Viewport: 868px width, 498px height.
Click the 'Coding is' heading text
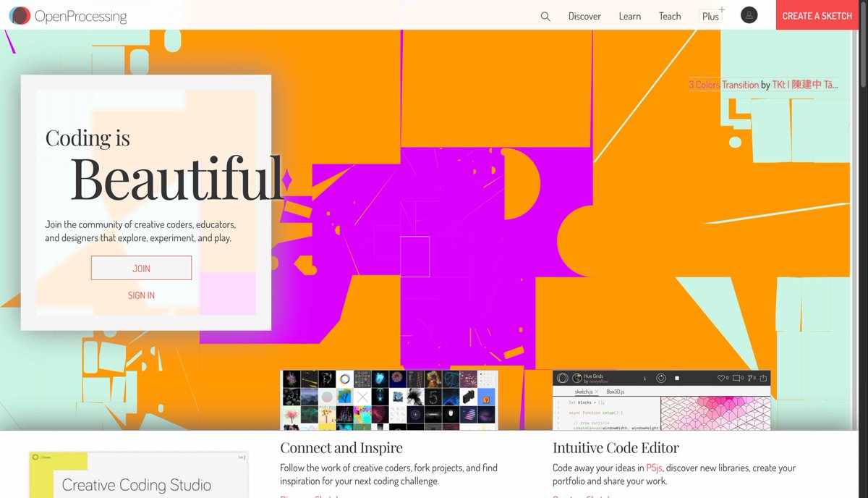point(88,138)
